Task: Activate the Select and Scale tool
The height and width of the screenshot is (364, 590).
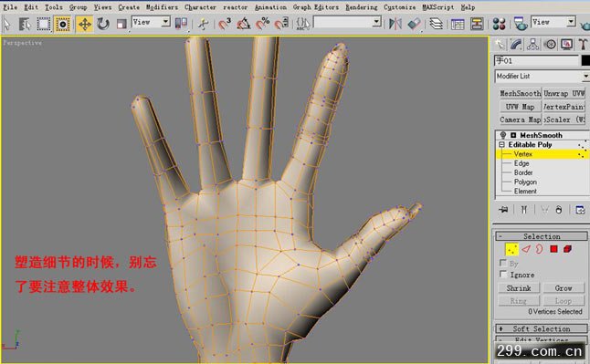Action: click(121, 24)
